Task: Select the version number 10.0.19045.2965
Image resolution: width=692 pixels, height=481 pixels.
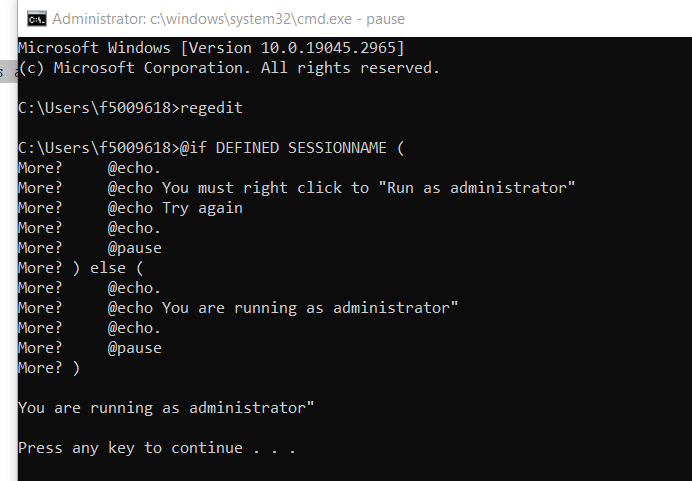Action: (x=331, y=48)
